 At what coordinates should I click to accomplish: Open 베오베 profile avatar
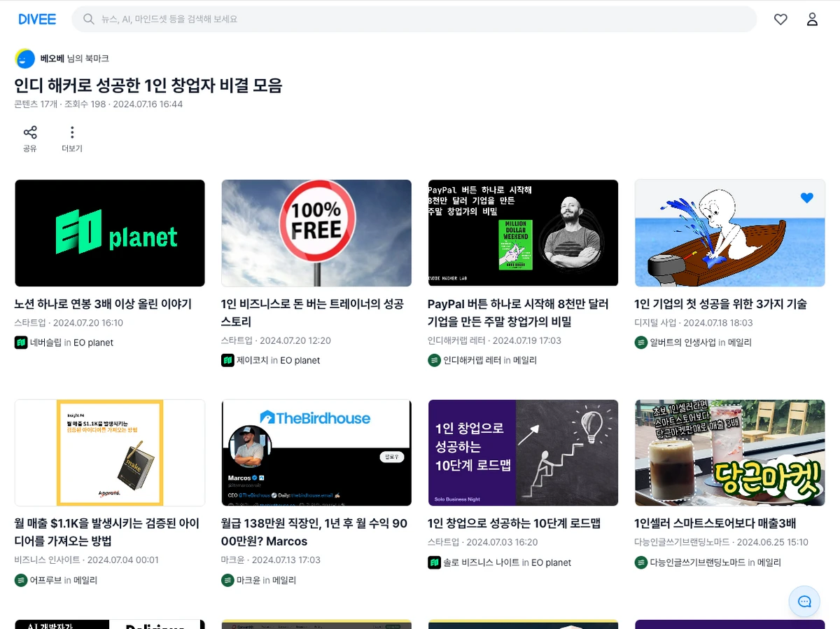point(24,59)
